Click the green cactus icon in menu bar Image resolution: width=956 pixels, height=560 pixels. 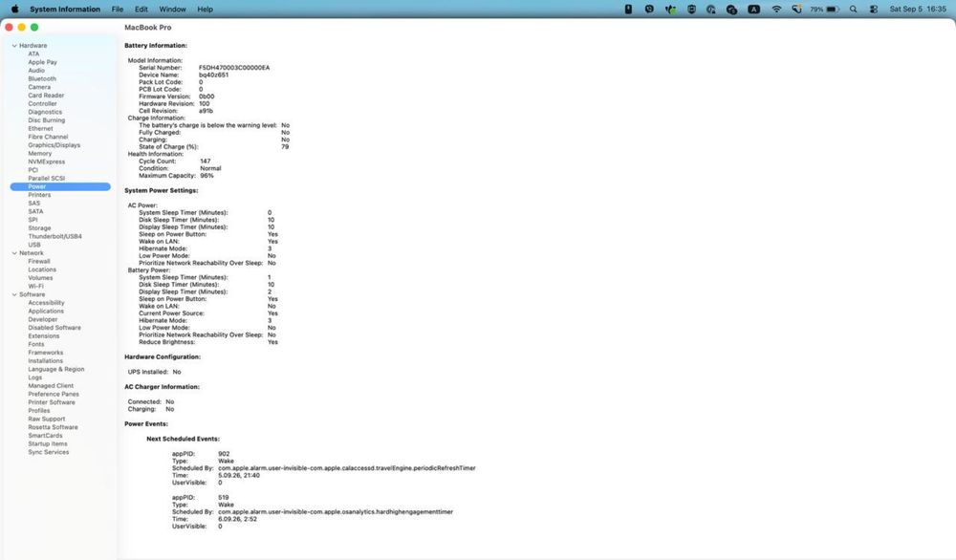coord(671,10)
